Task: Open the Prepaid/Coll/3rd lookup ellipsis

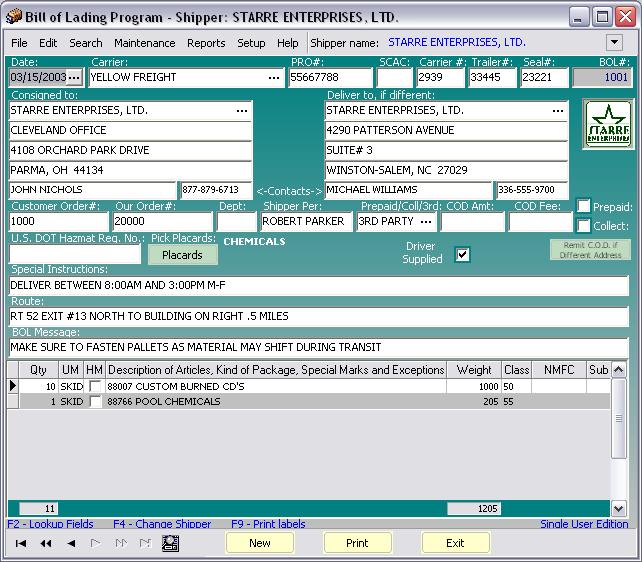Action: pyautogui.click(x=426, y=221)
